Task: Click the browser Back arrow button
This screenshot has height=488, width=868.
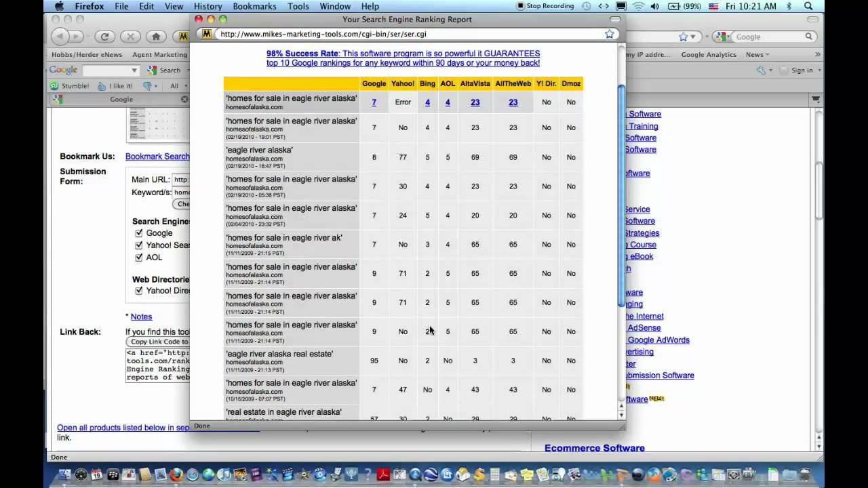Action: [x=60, y=37]
